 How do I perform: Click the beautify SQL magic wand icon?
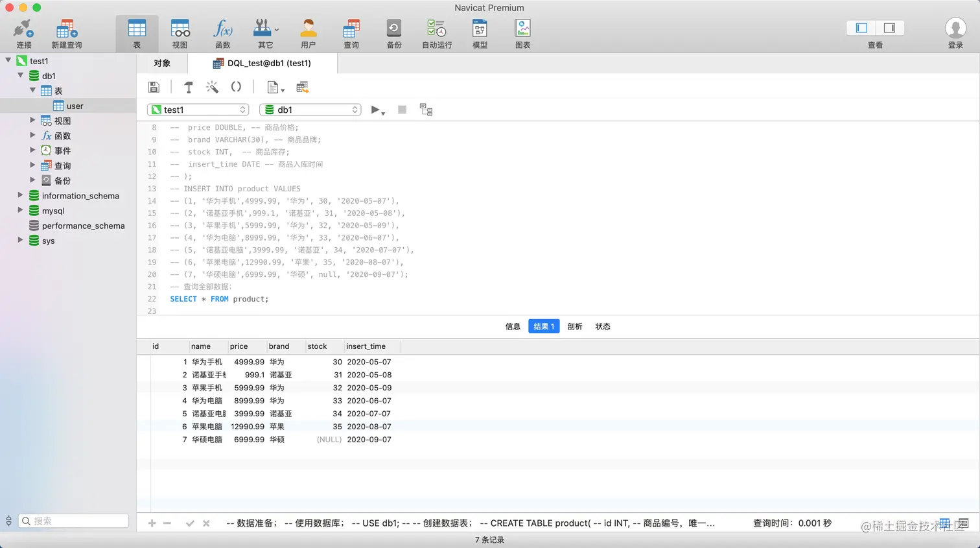pyautogui.click(x=212, y=87)
